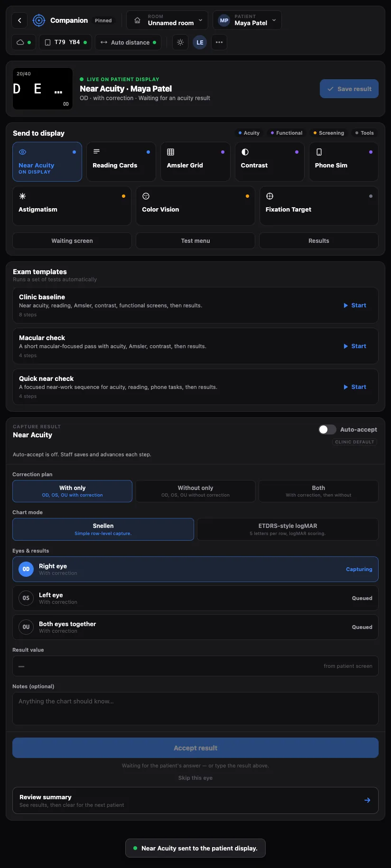The image size is (391, 868).
Task: Start the Clinic baseline template
Action: [x=355, y=305]
